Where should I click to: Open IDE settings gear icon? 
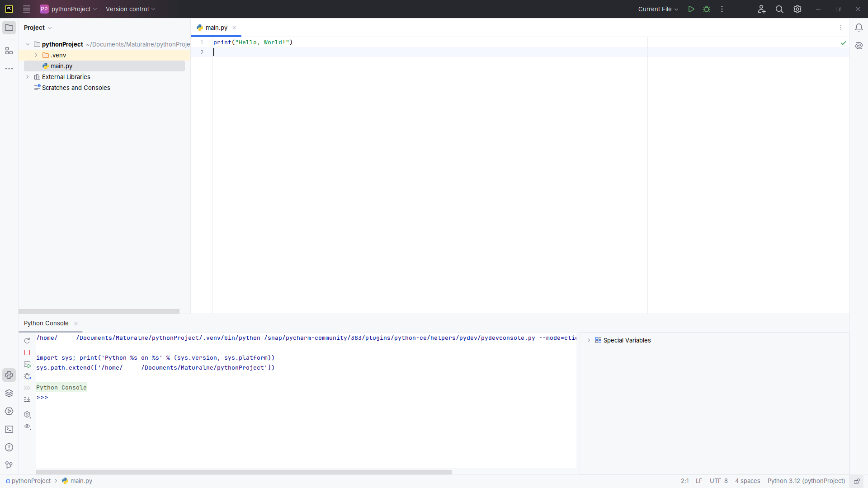pyautogui.click(x=797, y=9)
